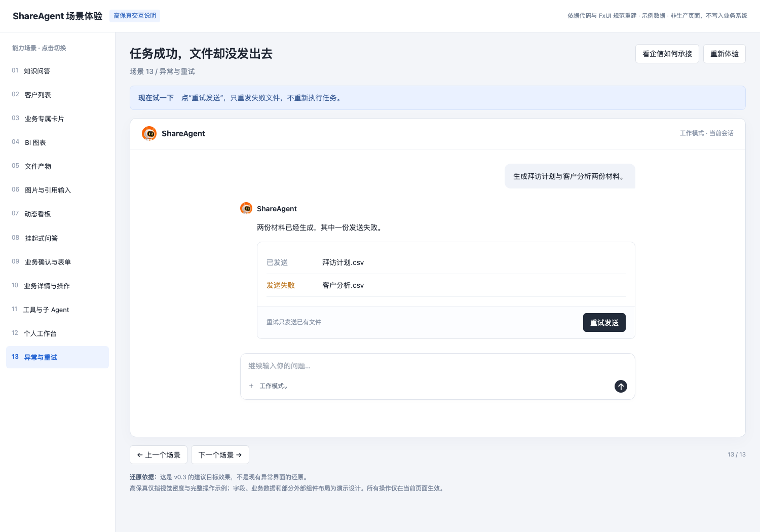
Task: Click the ShareAgent avatar beside the reply message
Action: [x=246, y=208]
